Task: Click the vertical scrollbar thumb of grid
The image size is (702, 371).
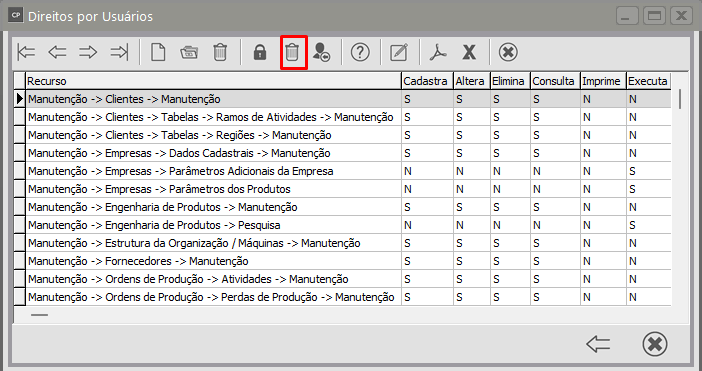Action: tap(680, 99)
